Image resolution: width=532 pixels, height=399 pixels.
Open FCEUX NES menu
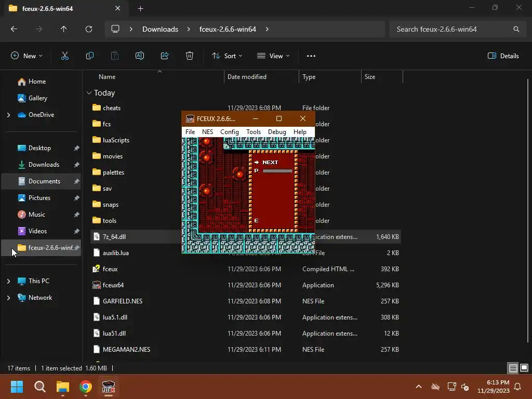(x=207, y=132)
